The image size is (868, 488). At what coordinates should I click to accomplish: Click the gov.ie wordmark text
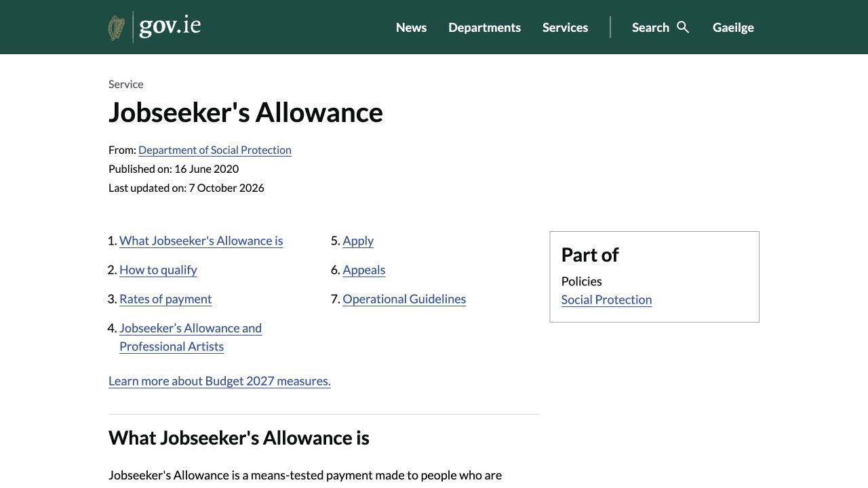coord(170,26)
